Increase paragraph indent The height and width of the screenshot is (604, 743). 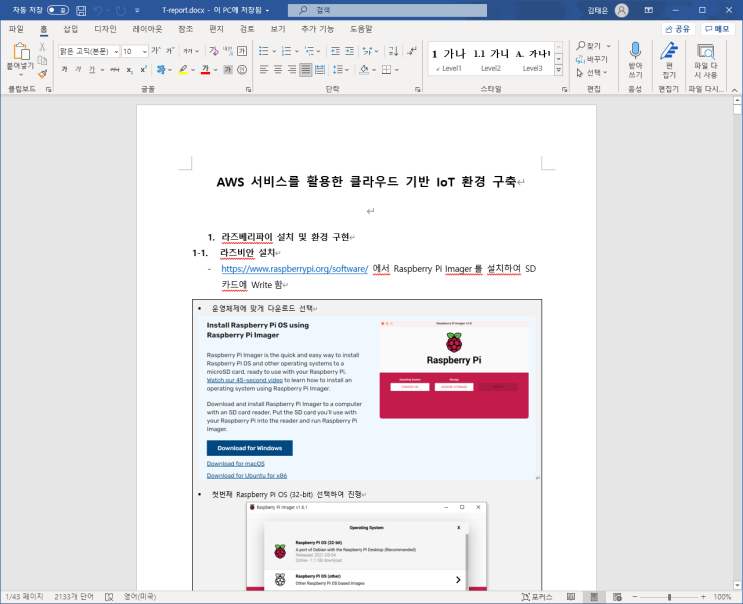click(x=349, y=51)
